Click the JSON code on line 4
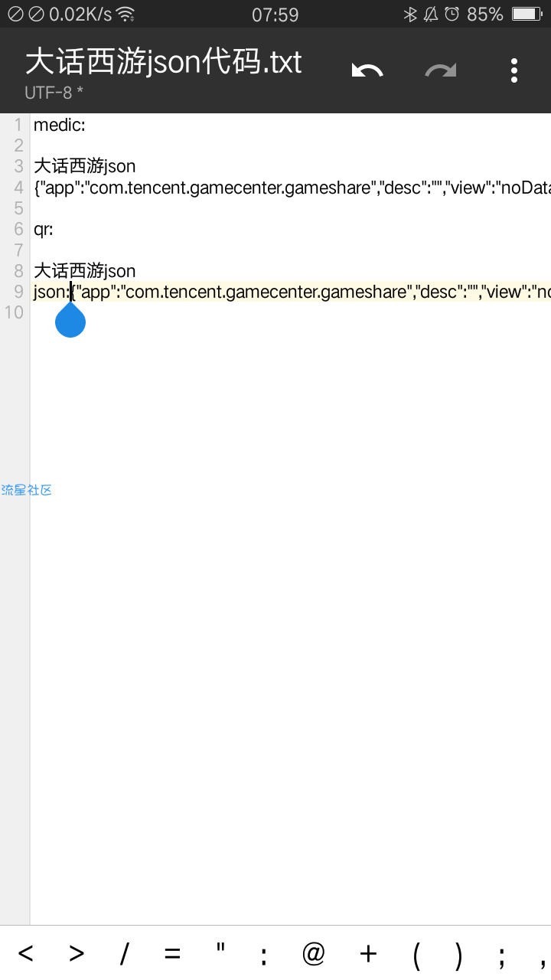This screenshot has height=980, width=551. point(292,188)
